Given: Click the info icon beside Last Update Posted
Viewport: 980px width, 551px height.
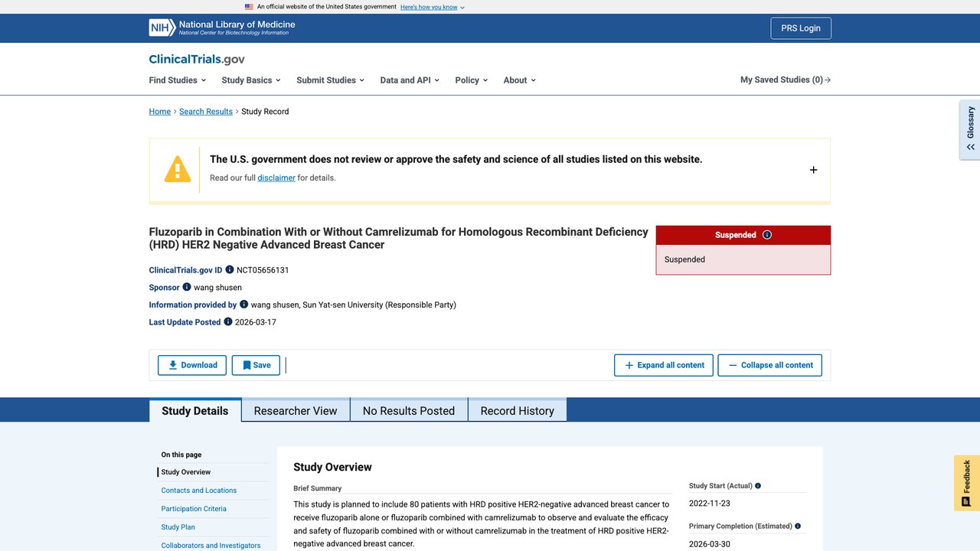Looking at the screenshot, I should [228, 322].
